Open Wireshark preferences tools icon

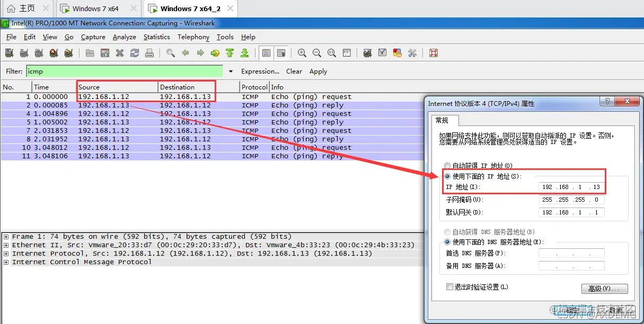click(412, 53)
